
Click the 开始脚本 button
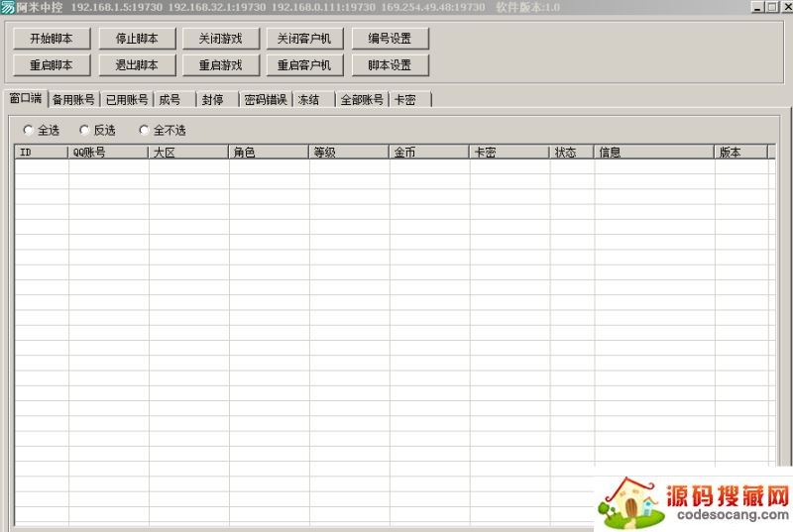click(x=52, y=39)
